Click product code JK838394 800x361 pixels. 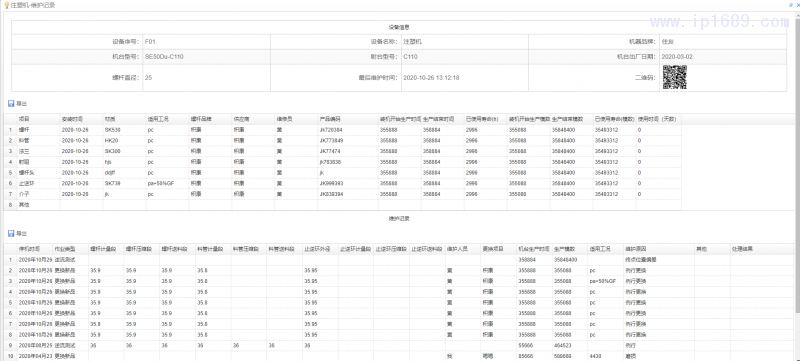[331, 194]
